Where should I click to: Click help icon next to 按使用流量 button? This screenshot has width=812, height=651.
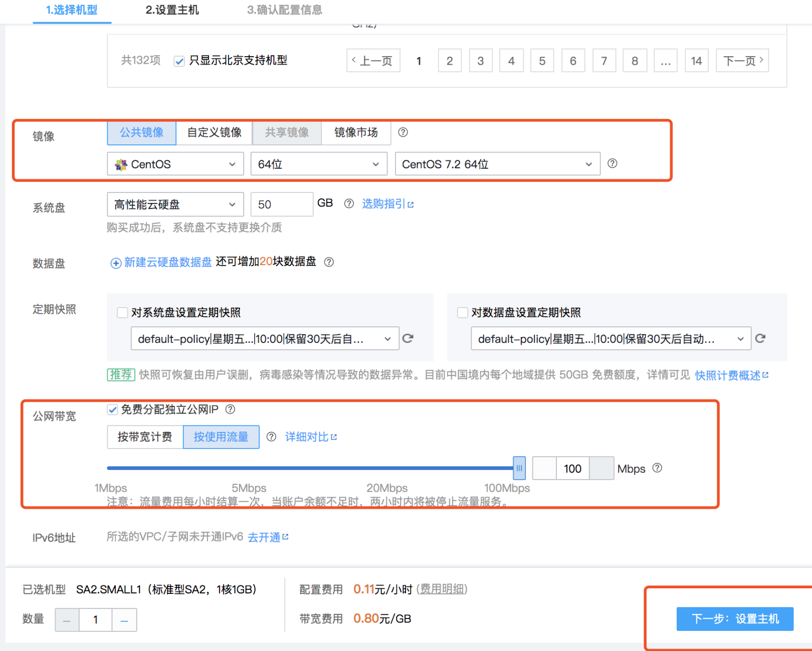(271, 437)
